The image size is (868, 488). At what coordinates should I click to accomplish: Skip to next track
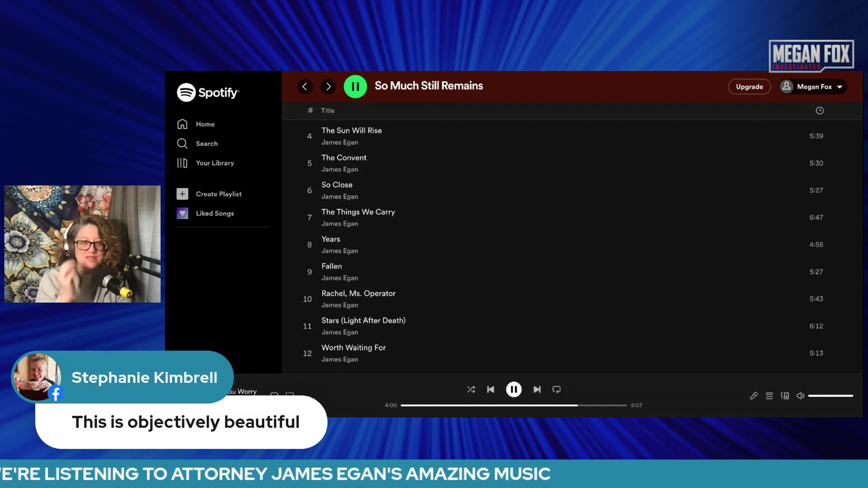pos(537,389)
